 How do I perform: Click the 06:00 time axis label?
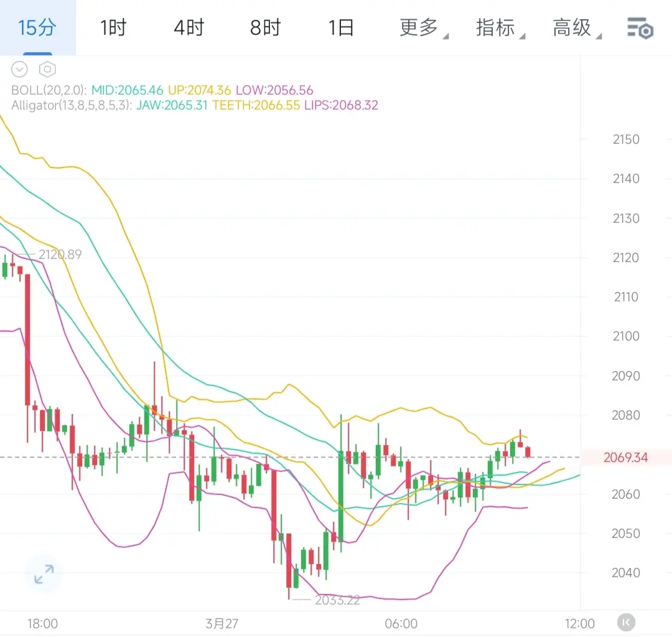pyautogui.click(x=401, y=623)
